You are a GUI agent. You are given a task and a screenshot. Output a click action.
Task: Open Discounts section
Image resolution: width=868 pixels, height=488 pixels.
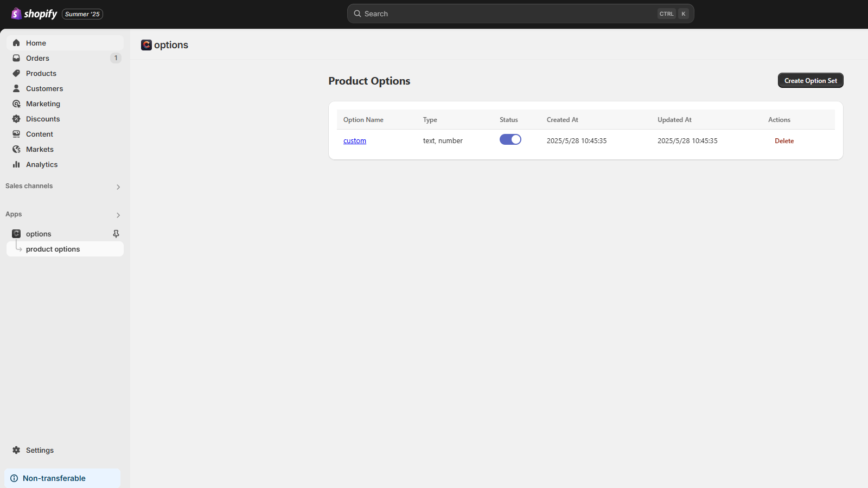tap(65, 119)
